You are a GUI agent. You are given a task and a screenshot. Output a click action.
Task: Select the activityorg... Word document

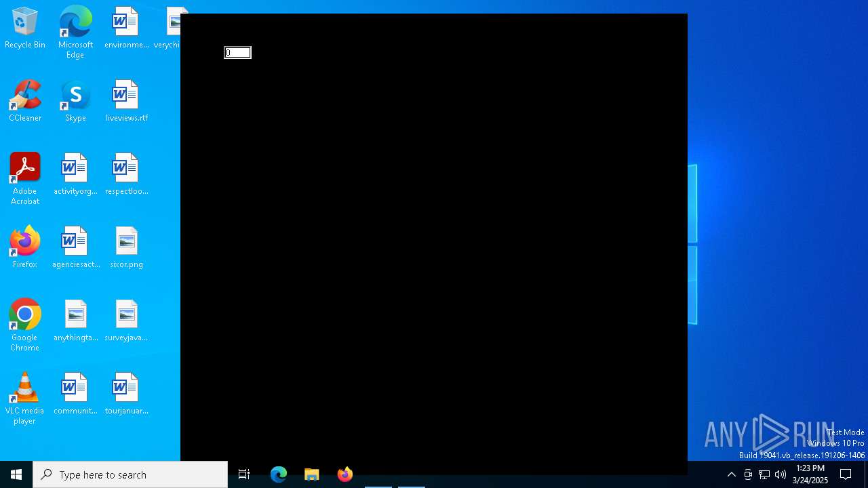(75, 175)
